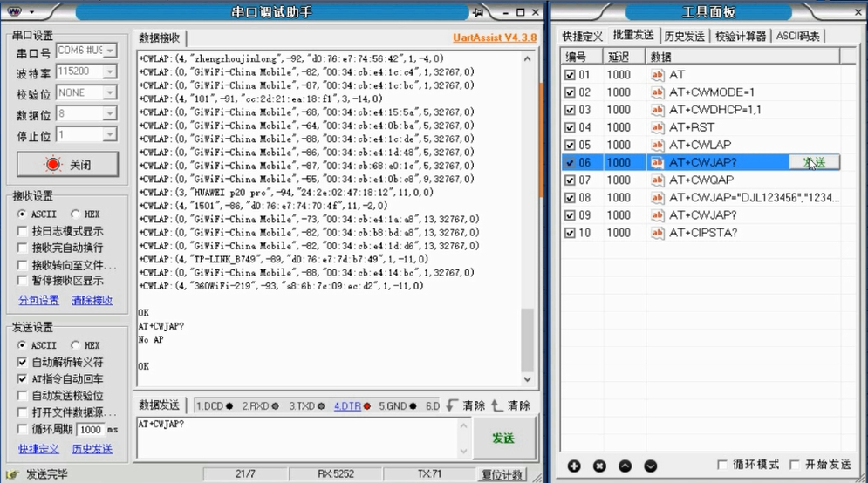Open title bar dropdown arrow next to logo
868x483 pixels.
point(31,12)
